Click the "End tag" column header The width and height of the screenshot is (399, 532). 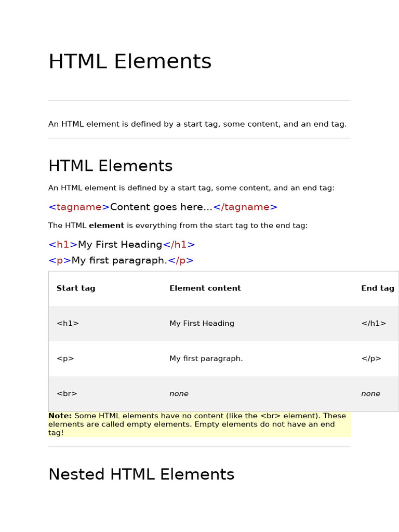[378, 288]
